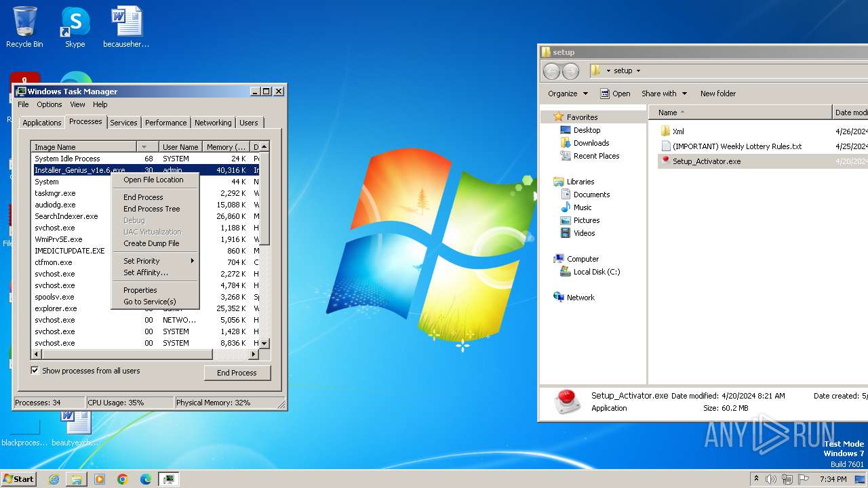Viewport: 868px width, 488px height.
Task: Open Task Manager File menu
Action: pos(23,104)
